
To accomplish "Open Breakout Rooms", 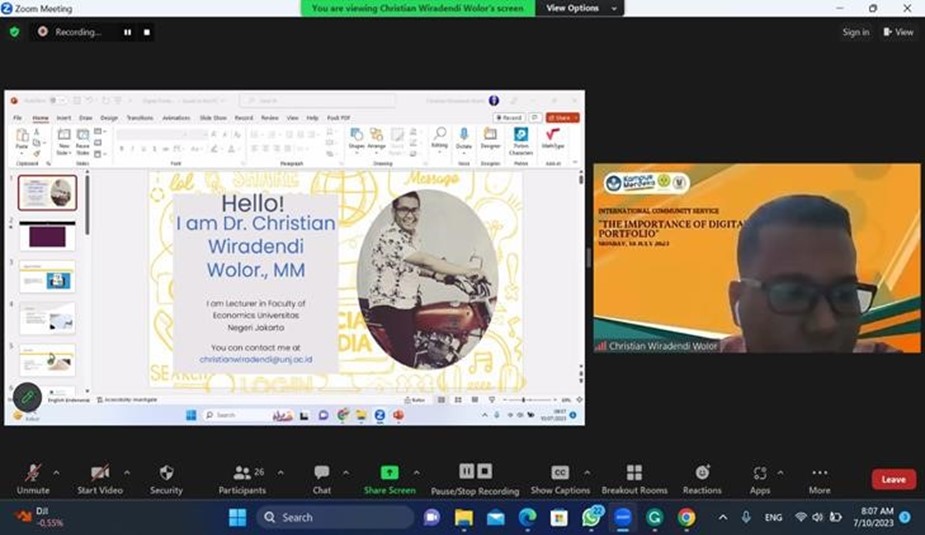I will coord(634,473).
